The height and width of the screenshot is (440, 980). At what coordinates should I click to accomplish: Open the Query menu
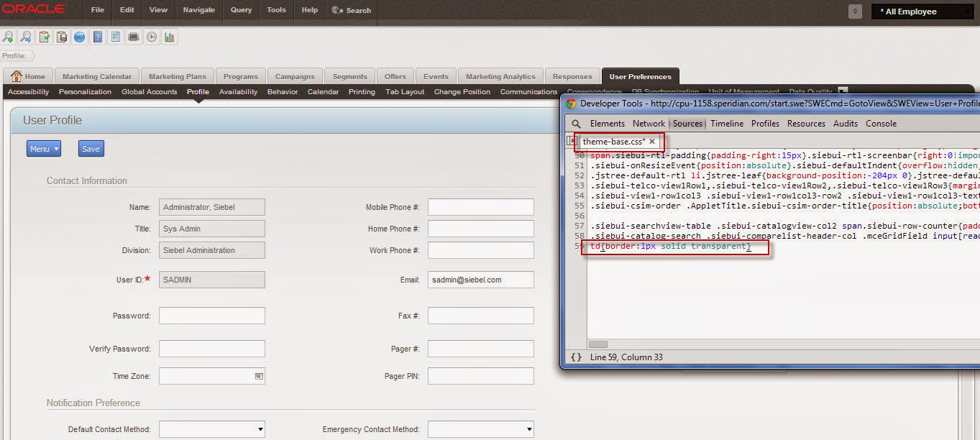pyautogui.click(x=242, y=10)
